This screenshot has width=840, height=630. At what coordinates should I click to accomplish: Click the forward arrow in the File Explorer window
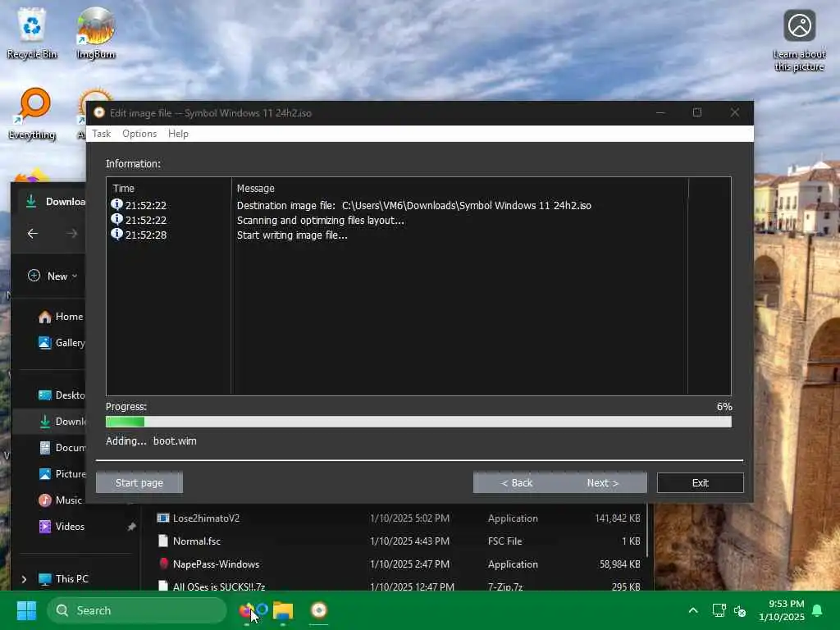(x=72, y=234)
